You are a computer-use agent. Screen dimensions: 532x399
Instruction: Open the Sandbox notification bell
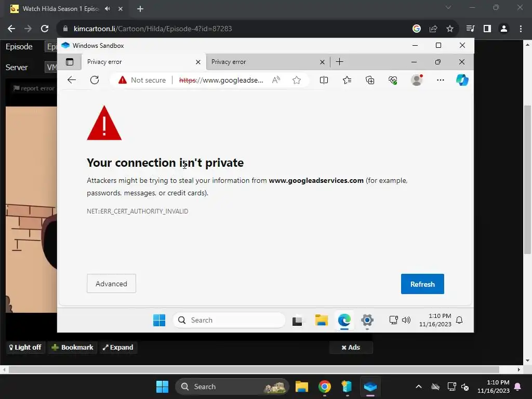pos(459,320)
